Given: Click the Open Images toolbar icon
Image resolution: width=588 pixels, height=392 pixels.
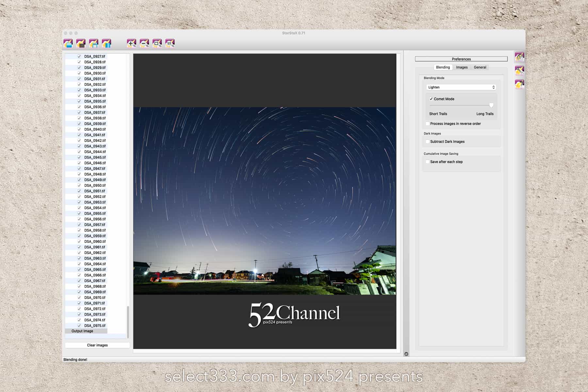Looking at the screenshot, I should (68, 43).
